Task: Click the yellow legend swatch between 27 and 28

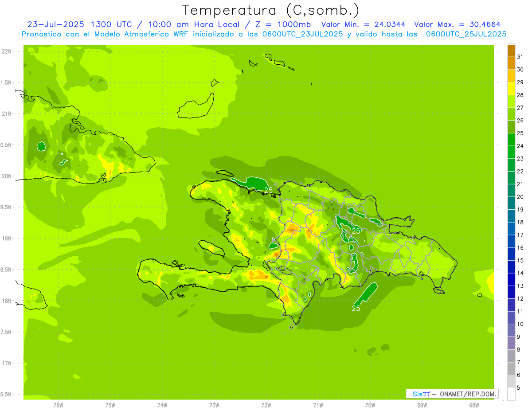Action: (511, 101)
